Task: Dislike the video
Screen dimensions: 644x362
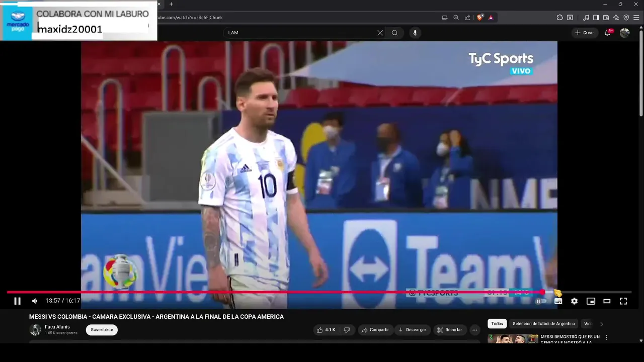Action: [x=347, y=330]
